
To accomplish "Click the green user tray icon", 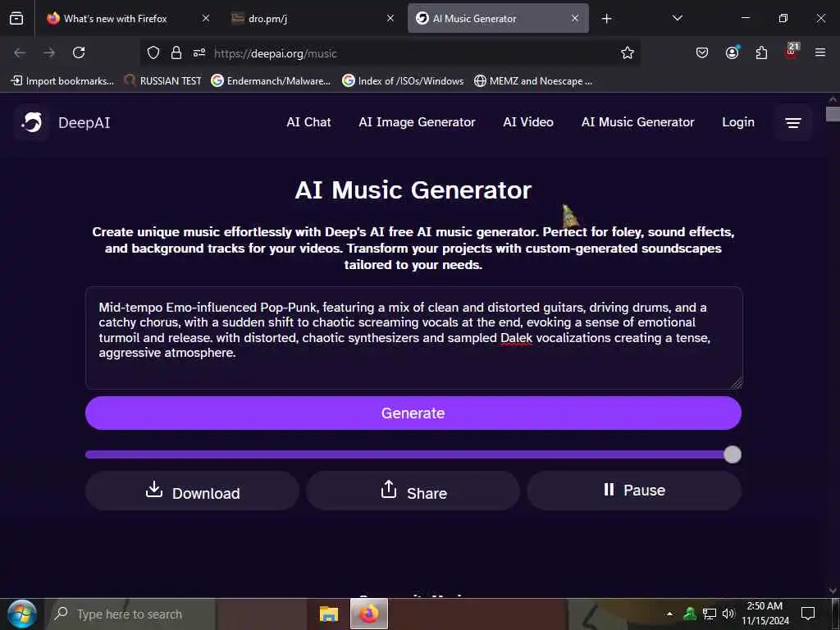I will tap(690, 614).
